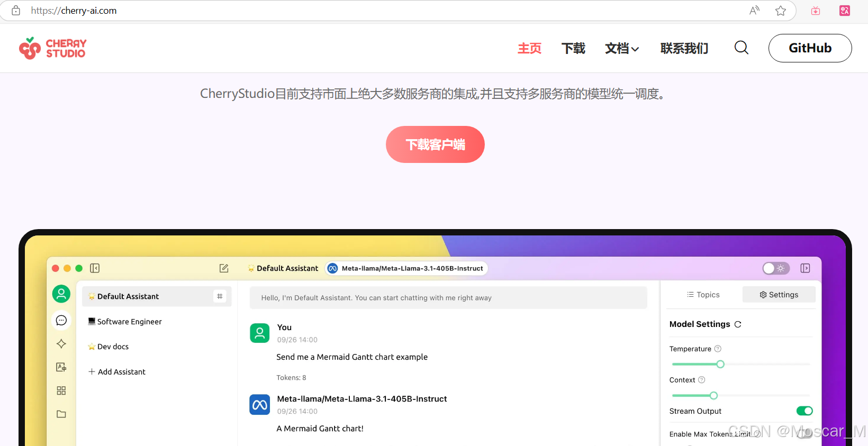Click the 'A Mermaid Gantt chart!' reply

[x=320, y=429]
